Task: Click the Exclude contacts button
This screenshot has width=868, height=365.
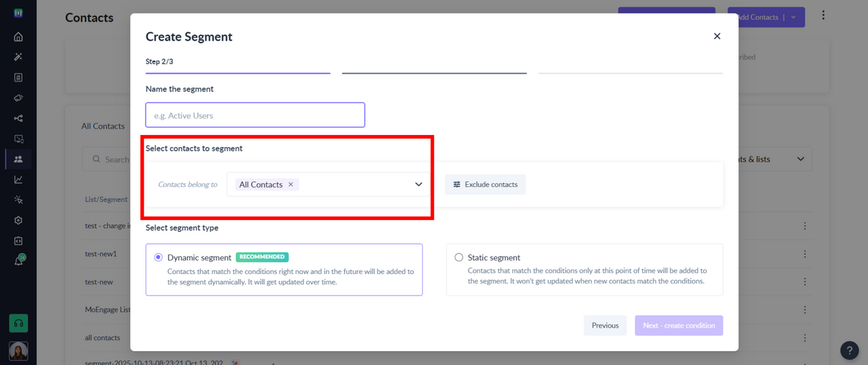Action: coord(485,185)
